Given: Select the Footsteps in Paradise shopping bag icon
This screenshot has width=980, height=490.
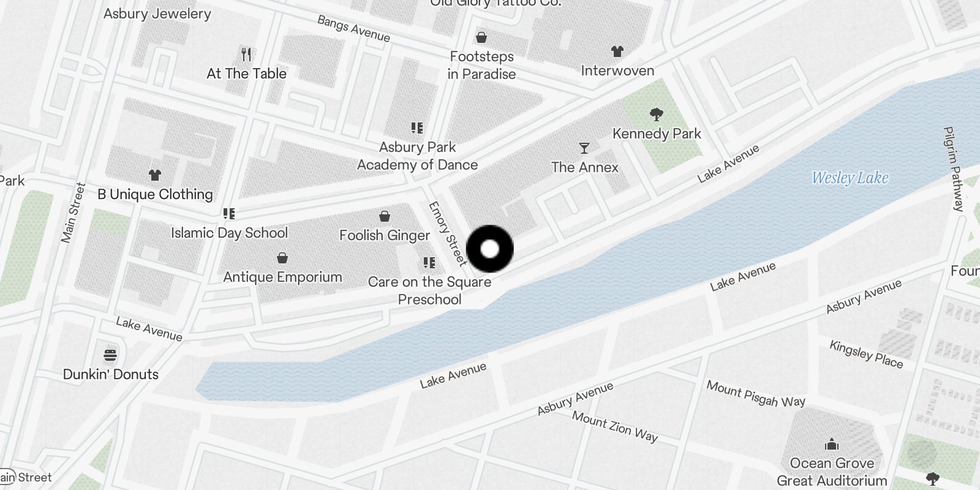Looking at the screenshot, I should (482, 38).
